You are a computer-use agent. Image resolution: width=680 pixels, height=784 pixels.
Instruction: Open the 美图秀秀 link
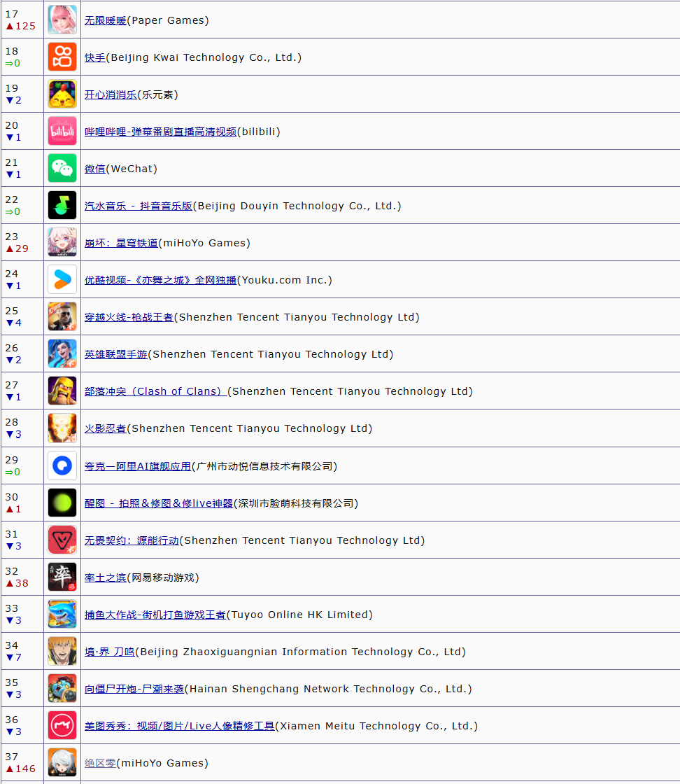[179, 726]
